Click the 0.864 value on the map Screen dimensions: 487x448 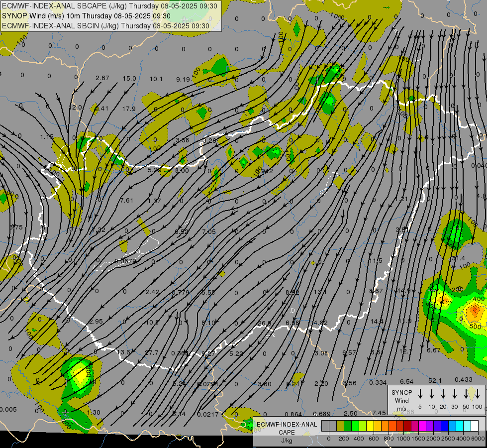(293, 414)
